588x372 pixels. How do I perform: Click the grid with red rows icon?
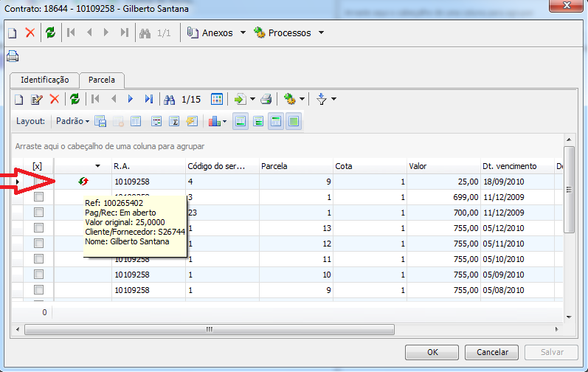pos(156,121)
